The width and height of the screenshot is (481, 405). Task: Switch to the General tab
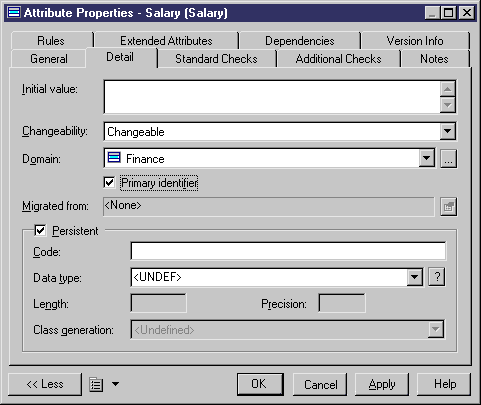[x=49, y=59]
